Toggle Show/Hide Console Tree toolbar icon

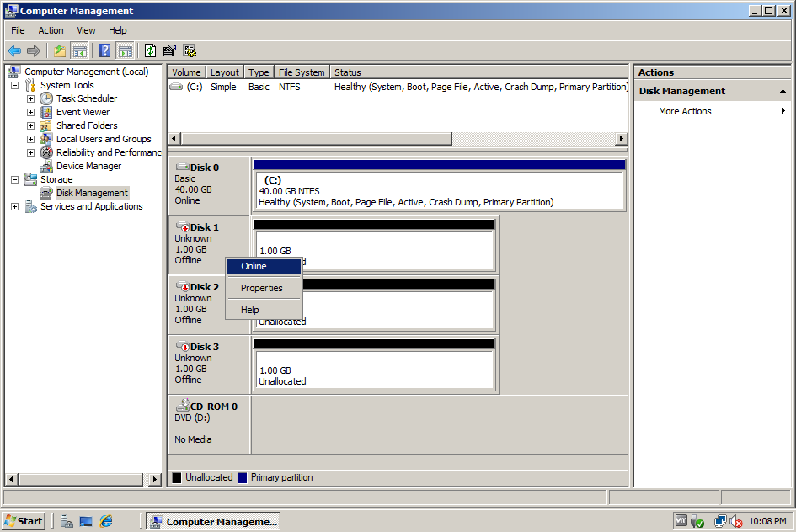pyautogui.click(x=80, y=51)
